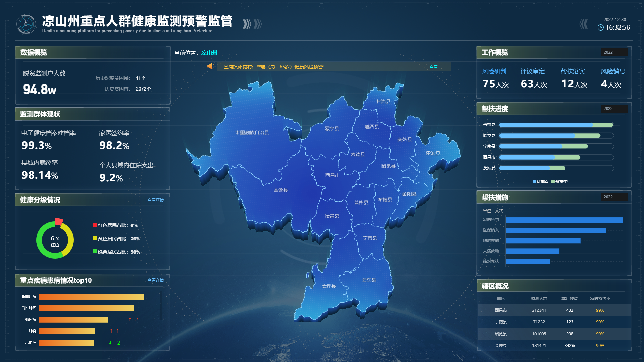Screen dimensions: 644x362
Task: Click the disease list vertical scrollbar
Action: click(161, 305)
